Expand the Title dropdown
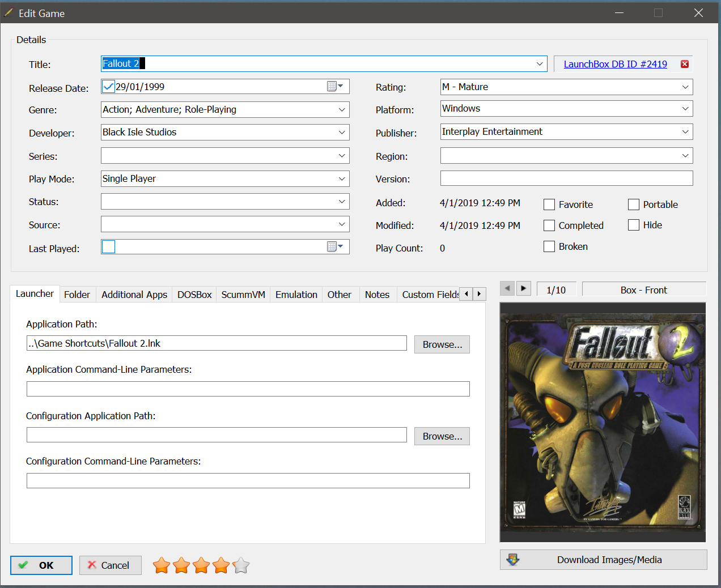Viewport: 721px width, 588px height. [540, 64]
